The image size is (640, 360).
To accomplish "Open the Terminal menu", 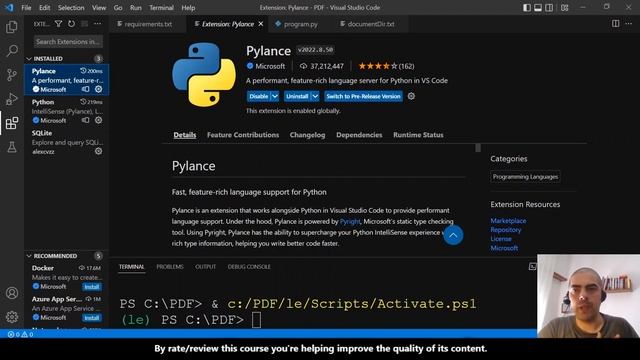I will click(161, 8).
